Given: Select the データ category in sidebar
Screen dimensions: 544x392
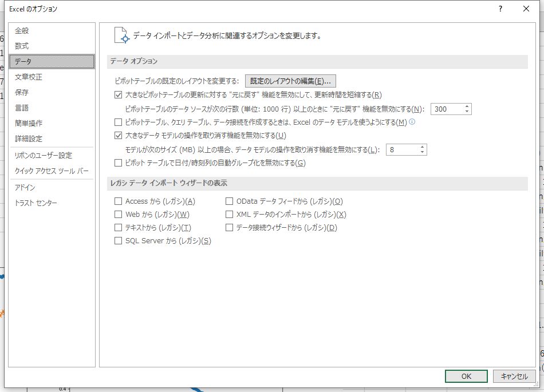Looking at the screenshot, I should [52, 61].
